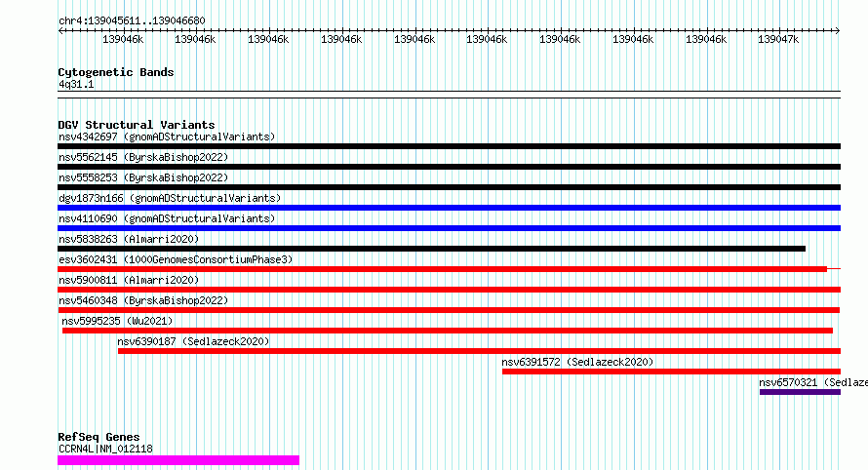Open the esv3602431 1000Genomes variant label

(x=176, y=259)
